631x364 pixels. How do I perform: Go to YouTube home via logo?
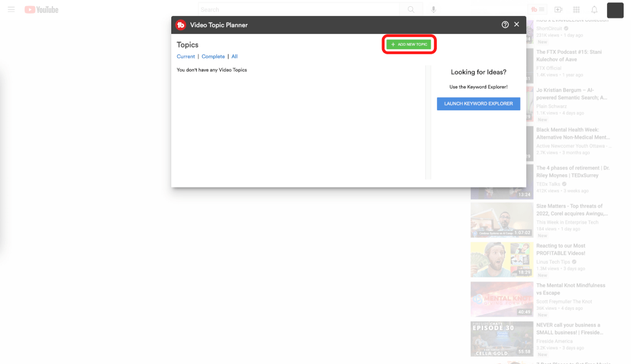tap(41, 10)
